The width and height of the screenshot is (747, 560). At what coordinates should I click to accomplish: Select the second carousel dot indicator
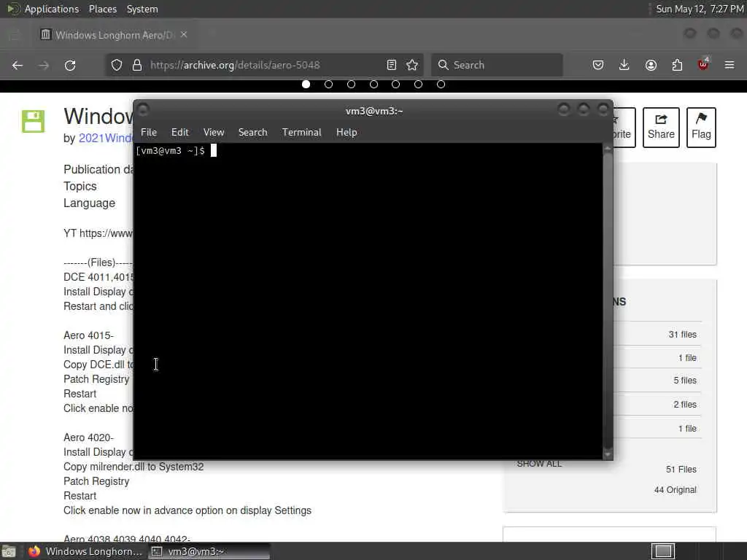coord(328,85)
